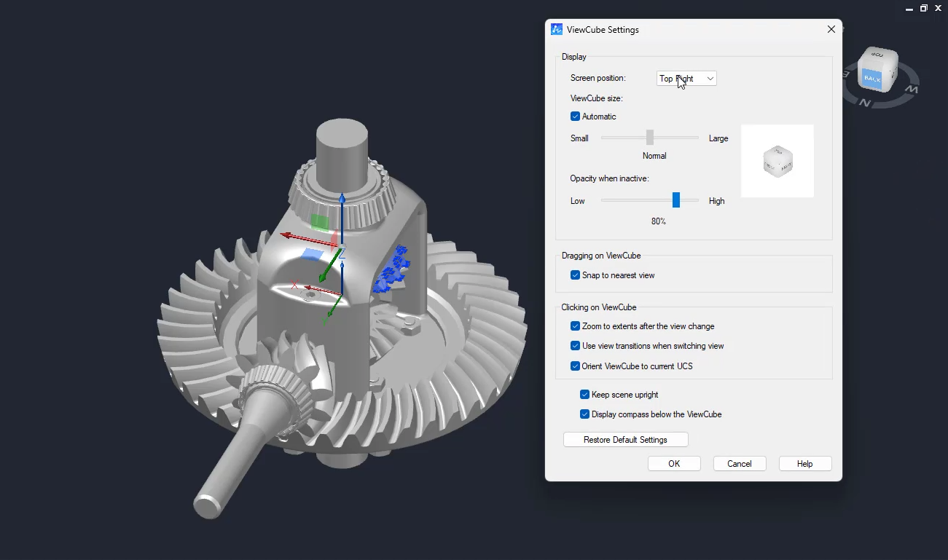Close the ViewCube Settings dialog with X
This screenshot has width=948, height=560.
(831, 30)
